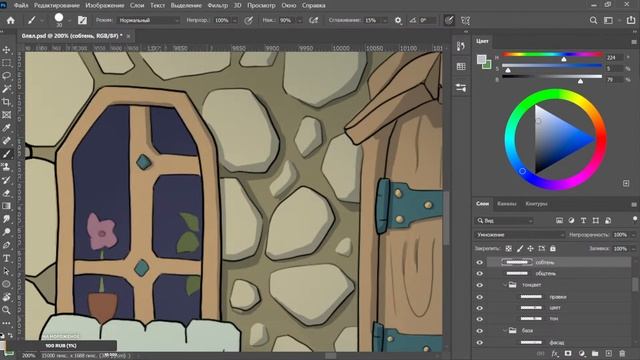Select the Crop tool
This screenshot has height=360, width=640.
pyautogui.click(x=7, y=102)
